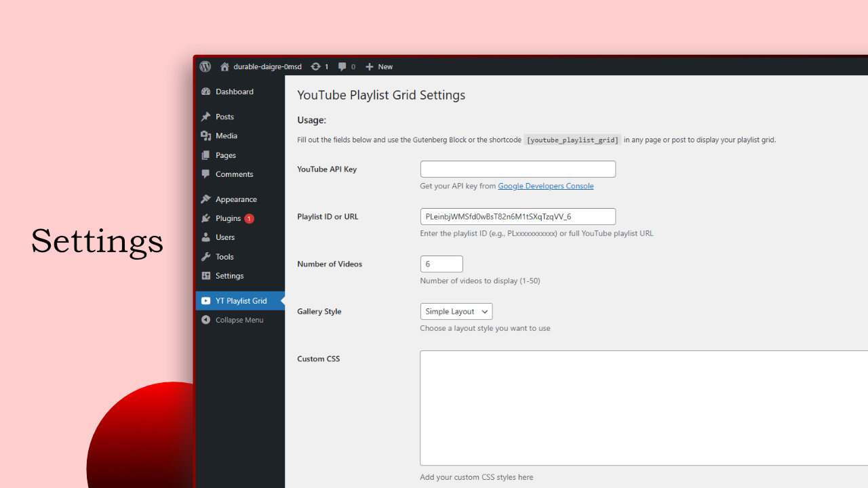Click the New button in admin bar
The width and height of the screenshot is (868, 488).
(x=378, y=66)
